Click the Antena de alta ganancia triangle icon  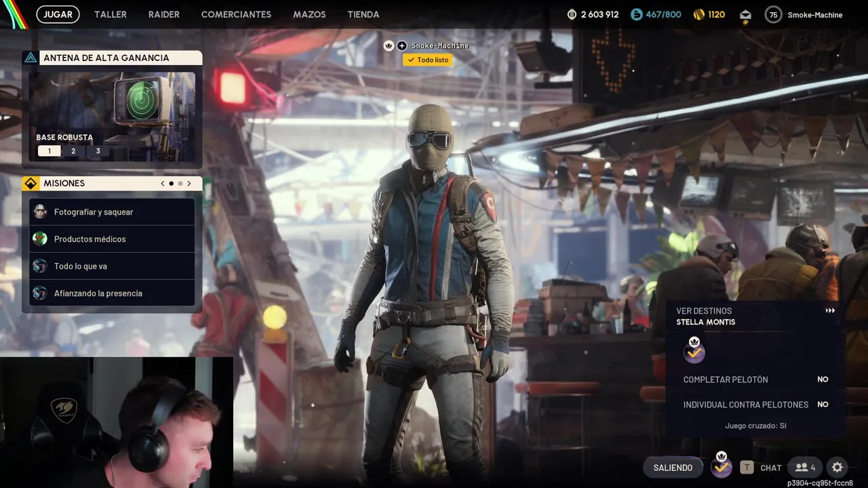click(31, 58)
